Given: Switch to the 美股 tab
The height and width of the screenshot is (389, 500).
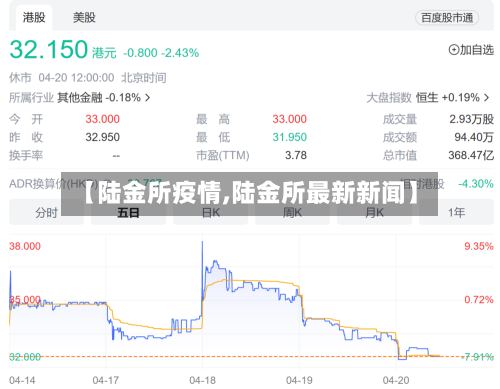Looking at the screenshot, I should click(x=84, y=18).
